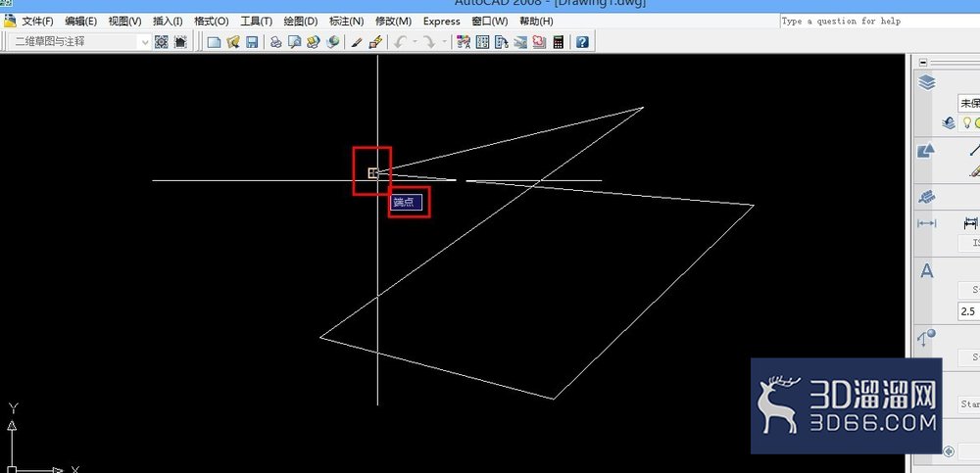Open the 格式(O) menu
The width and height of the screenshot is (980, 473).
click(x=212, y=22)
